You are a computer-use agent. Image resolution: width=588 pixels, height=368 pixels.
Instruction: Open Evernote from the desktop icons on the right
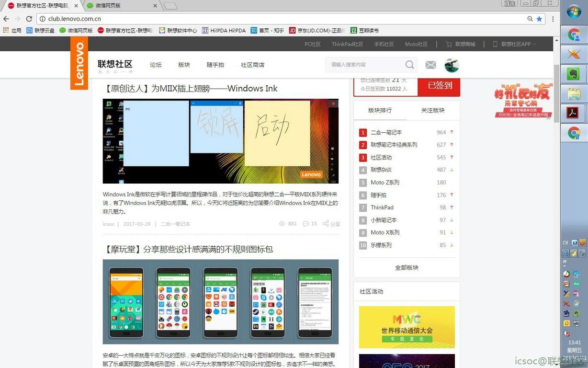point(573,74)
